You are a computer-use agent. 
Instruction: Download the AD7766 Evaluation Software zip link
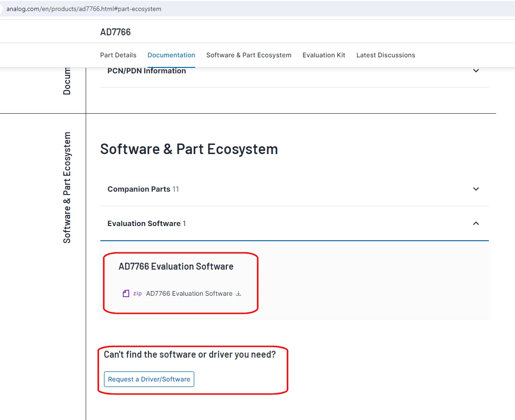coord(189,293)
